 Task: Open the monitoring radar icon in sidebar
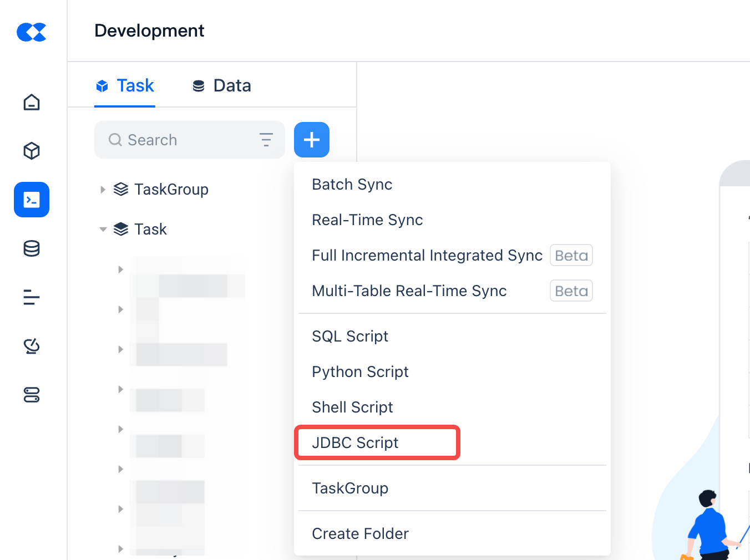(32, 346)
